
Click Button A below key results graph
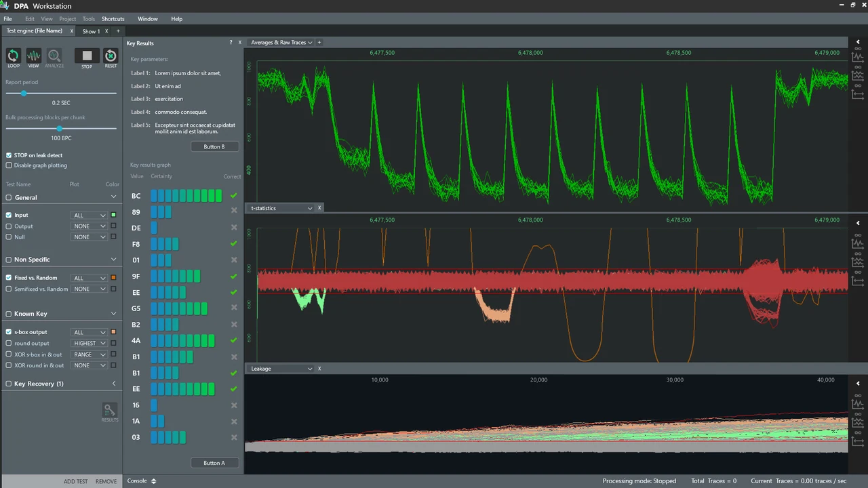(x=214, y=463)
